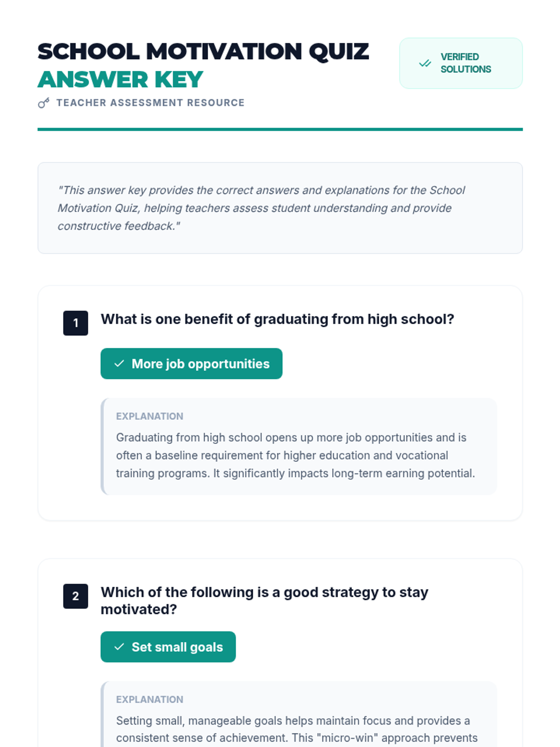Click question 1 text about graduating
The height and width of the screenshot is (747, 560).
coord(277,319)
